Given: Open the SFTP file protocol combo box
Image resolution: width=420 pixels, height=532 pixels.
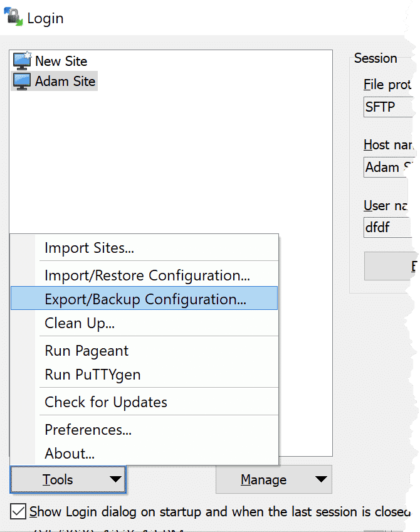Looking at the screenshot, I should tap(389, 107).
